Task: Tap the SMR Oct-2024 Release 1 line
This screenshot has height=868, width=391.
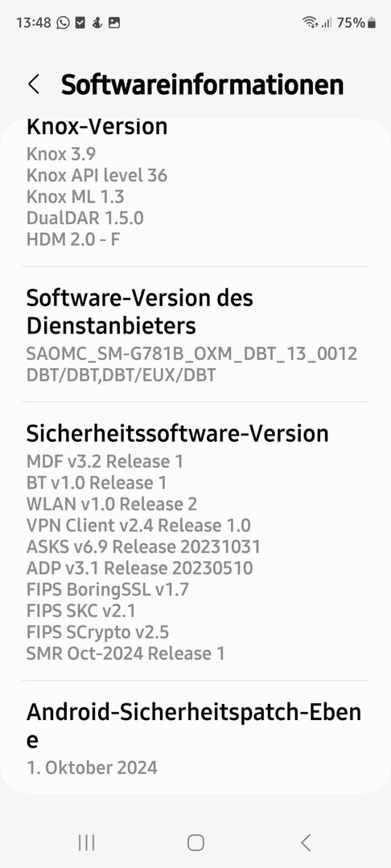Action: click(126, 653)
